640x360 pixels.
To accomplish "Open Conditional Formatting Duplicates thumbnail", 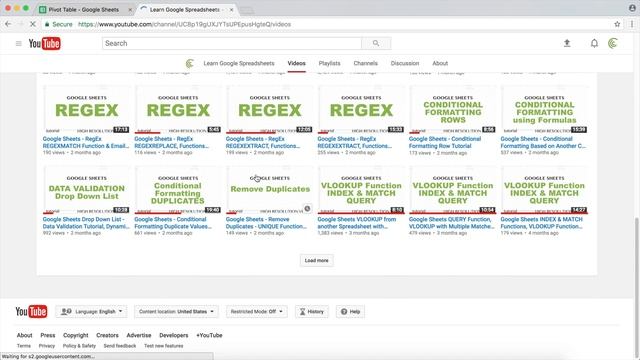I will click(x=178, y=190).
